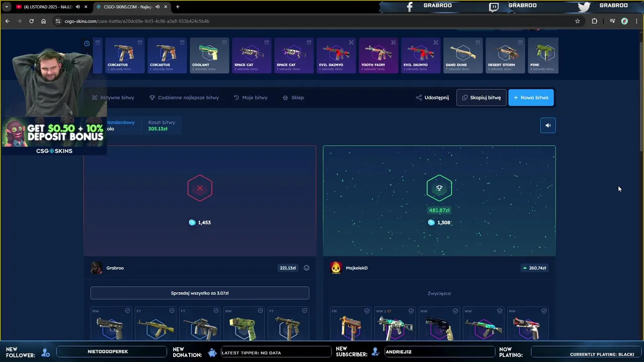This screenshot has width=644, height=362.
Task: Bookmark this page with the star icon
Action: (x=578, y=21)
